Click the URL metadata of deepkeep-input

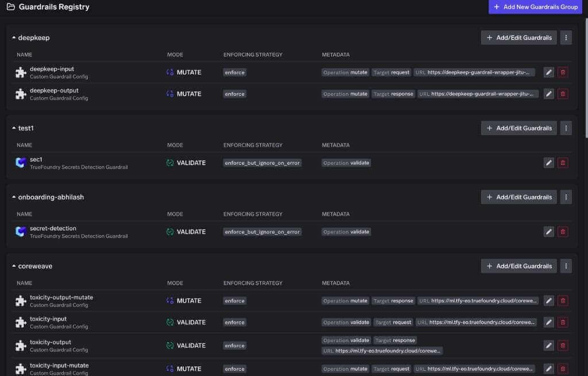[x=474, y=72]
